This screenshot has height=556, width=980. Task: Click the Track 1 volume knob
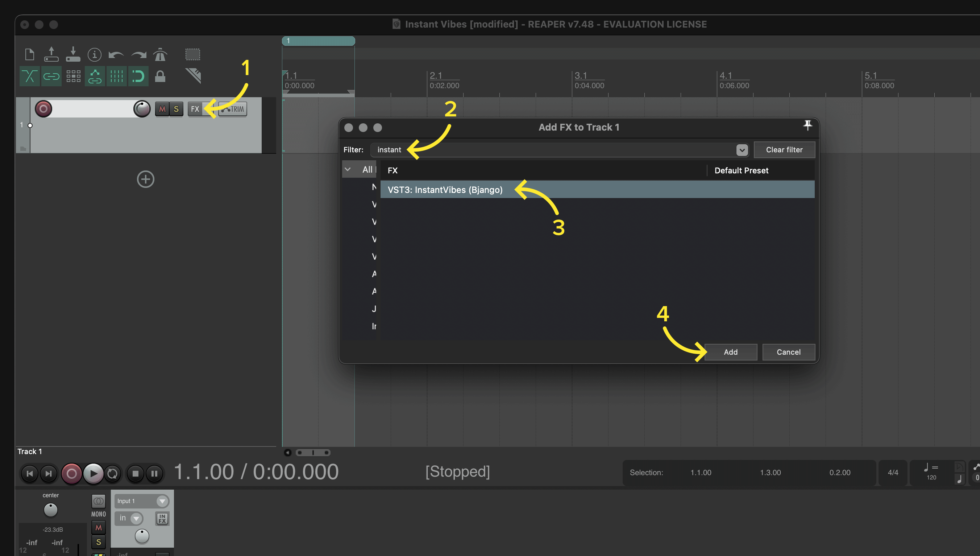click(x=142, y=109)
